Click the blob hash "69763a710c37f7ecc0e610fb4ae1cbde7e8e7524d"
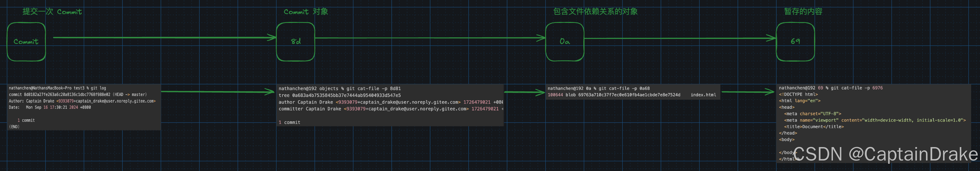Viewport: 980px width, 171px height. click(x=629, y=95)
